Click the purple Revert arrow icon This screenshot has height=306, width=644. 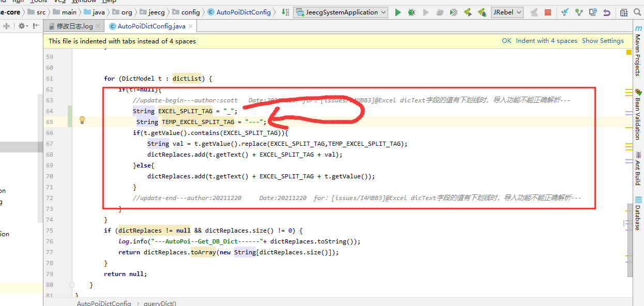click(x=607, y=12)
